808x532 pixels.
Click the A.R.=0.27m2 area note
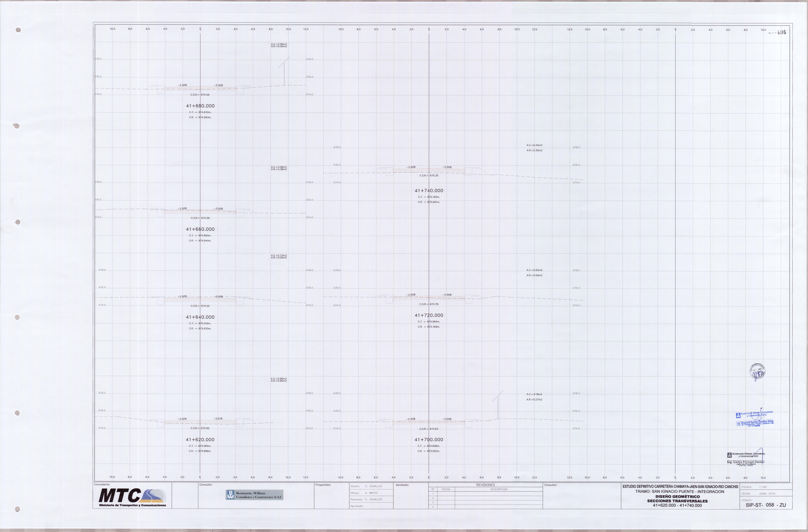534,400
